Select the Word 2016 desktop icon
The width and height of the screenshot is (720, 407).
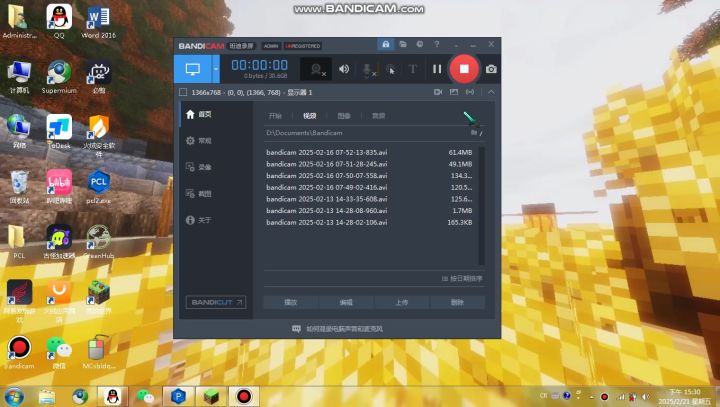[98, 22]
